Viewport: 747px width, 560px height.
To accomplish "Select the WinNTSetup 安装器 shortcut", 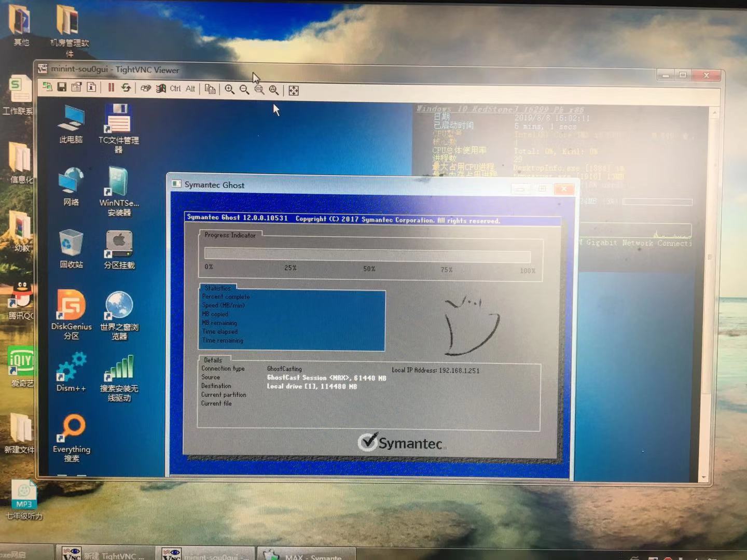I will point(119,191).
